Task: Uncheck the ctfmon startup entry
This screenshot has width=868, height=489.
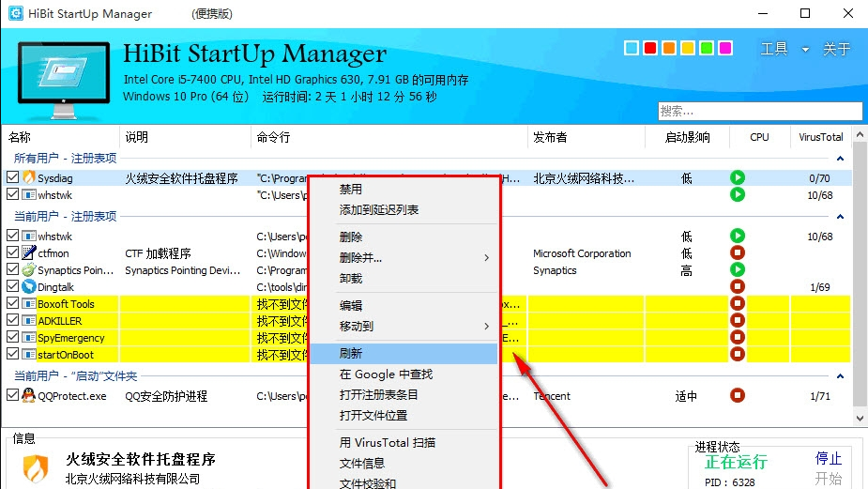Action: point(13,253)
